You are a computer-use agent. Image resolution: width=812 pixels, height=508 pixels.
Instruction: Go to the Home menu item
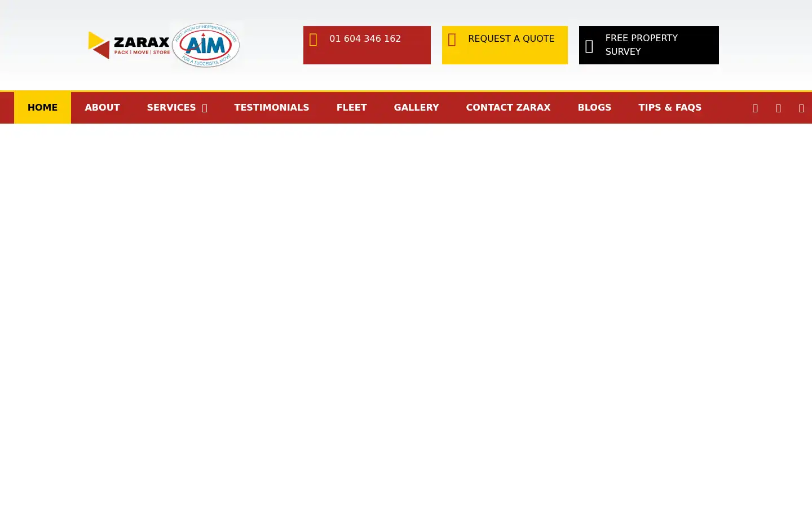click(42, 107)
